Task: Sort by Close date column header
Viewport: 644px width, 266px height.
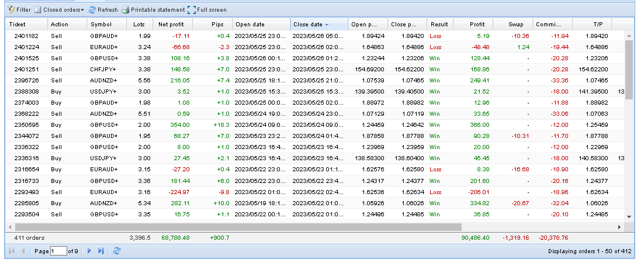Action: pyautogui.click(x=311, y=25)
